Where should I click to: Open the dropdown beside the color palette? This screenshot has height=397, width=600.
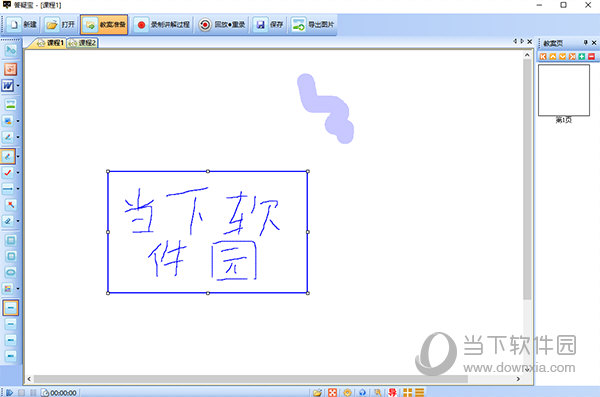point(18,289)
